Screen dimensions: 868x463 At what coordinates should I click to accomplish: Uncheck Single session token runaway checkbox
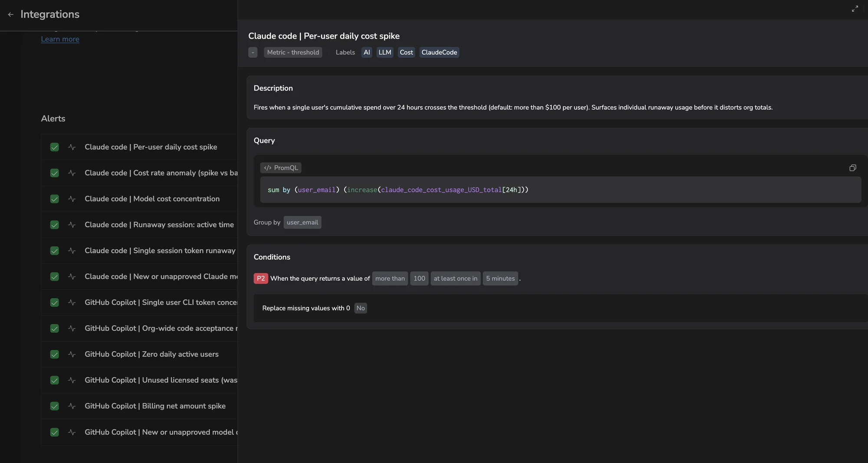[54, 251]
